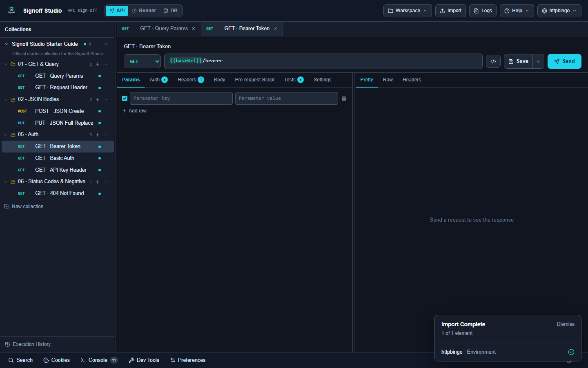This screenshot has height=368, width=588.
Task: Switch to the Body tab
Action: point(219,80)
